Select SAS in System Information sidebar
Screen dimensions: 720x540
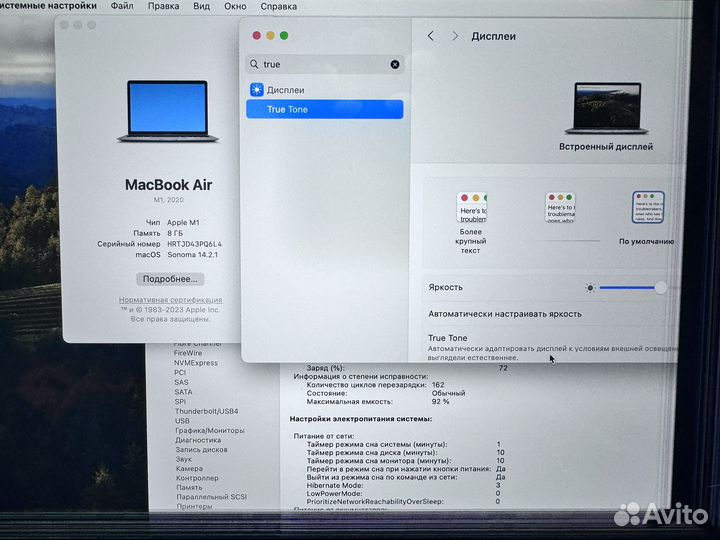[x=181, y=382]
